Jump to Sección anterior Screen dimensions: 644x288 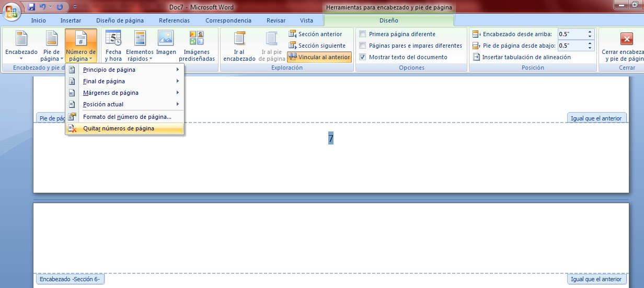point(316,34)
